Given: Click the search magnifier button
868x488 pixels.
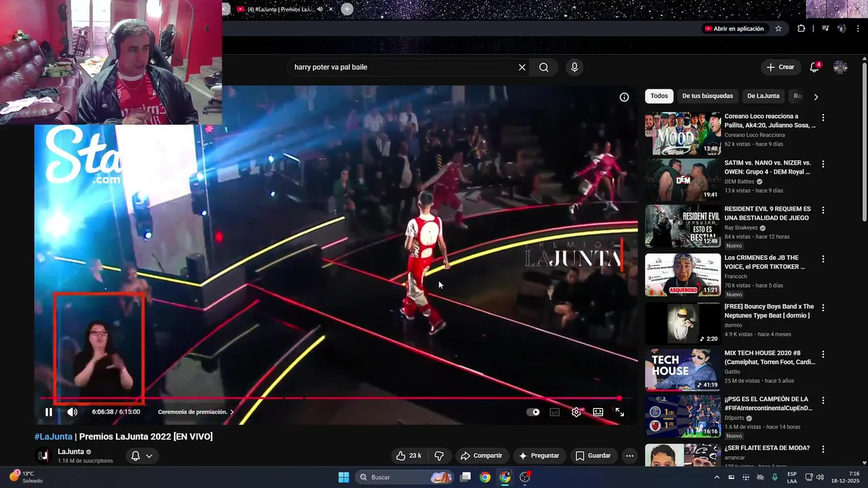Looking at the screenshot, I should point(544,67).
